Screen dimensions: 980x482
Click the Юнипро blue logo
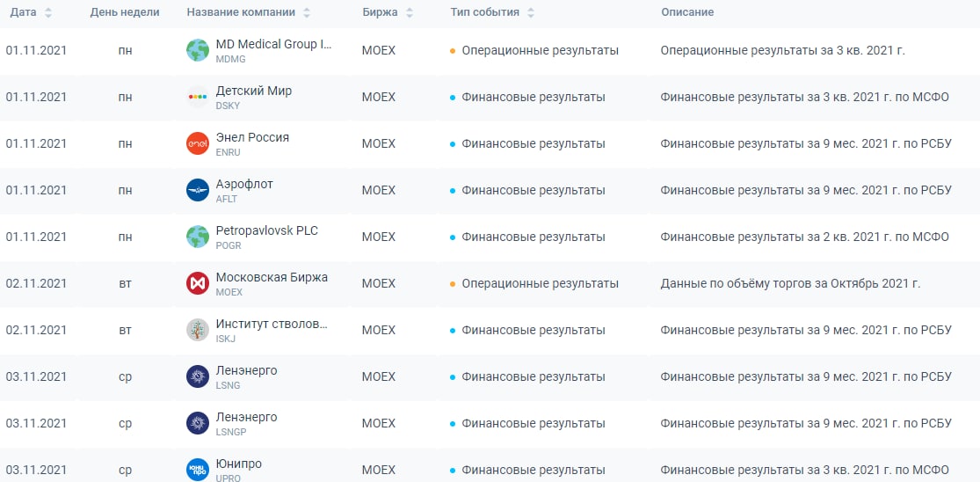click(x=198, y=470)
